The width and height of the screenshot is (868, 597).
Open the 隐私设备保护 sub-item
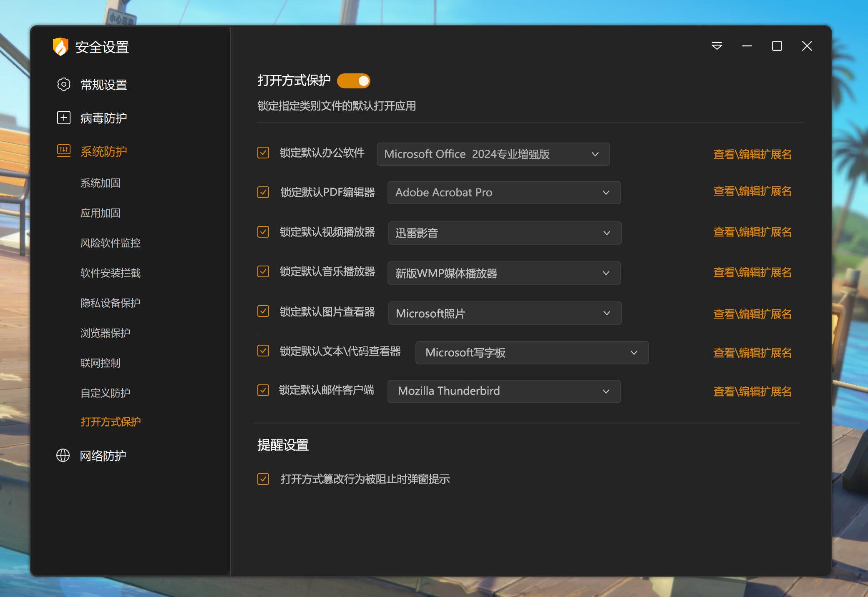pyautogui.click(x=110, y=303)
